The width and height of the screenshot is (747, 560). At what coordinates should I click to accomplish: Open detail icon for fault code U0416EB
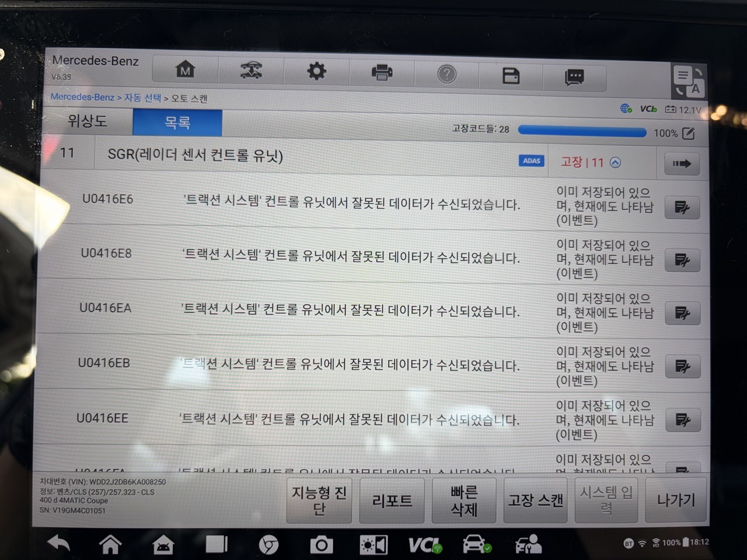point(682,366)
